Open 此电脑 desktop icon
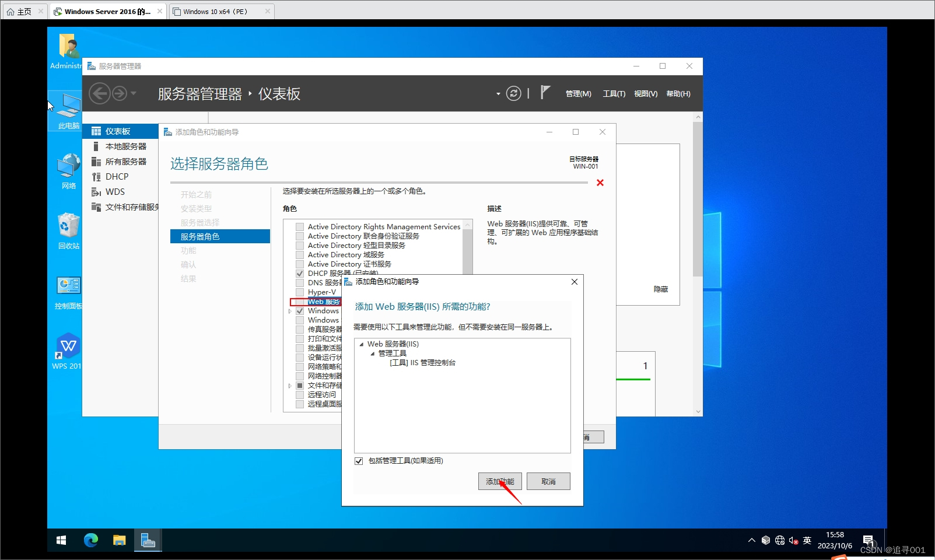The width and height of the screenshot is (935, 560). tap(68, 111)
